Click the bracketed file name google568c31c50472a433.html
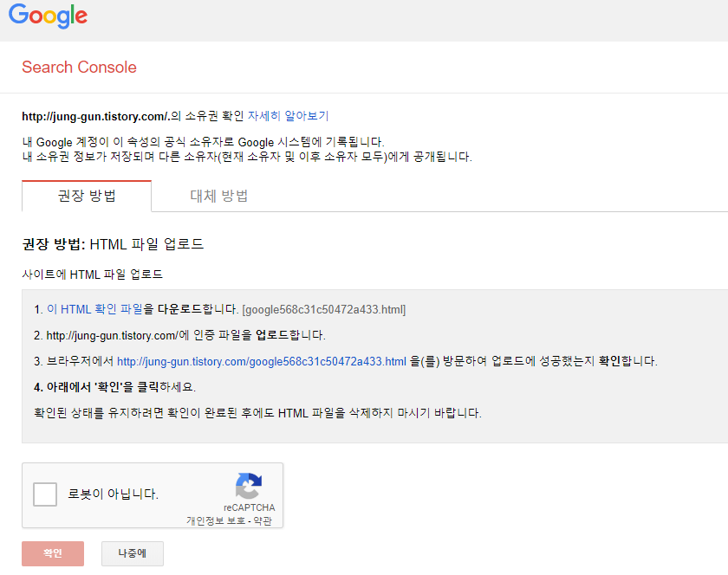728x575 pixels. point(324,309)
